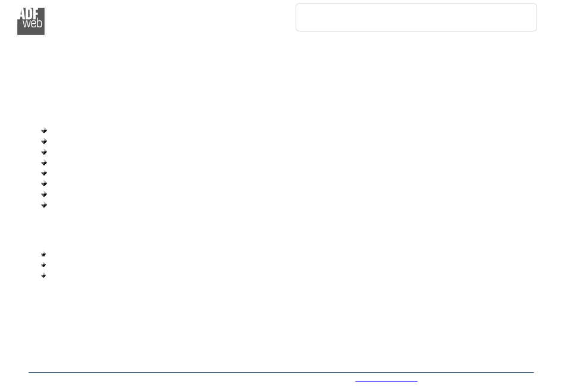Click the white ADF lettering in the logo
This screenshot has height=392, width=565.
pos(29,14)
